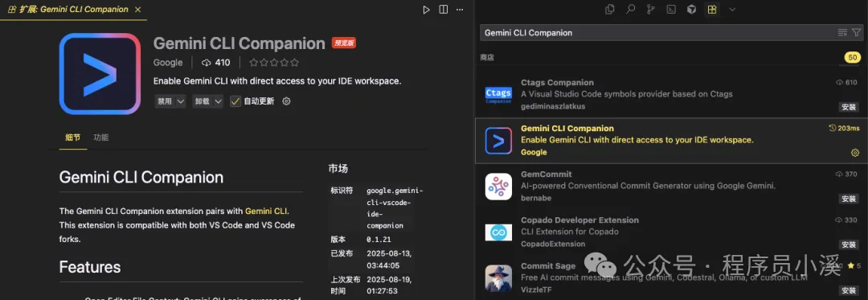
Task: Click the large Gemini CLI Companion logo
Action: click(100, 74)
